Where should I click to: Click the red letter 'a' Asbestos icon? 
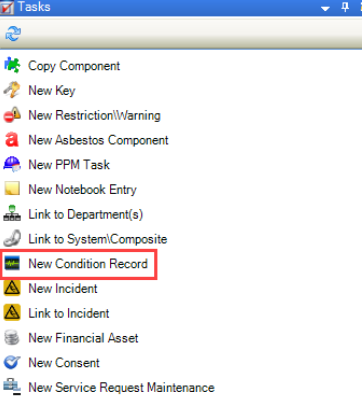[x=12, y=140]
